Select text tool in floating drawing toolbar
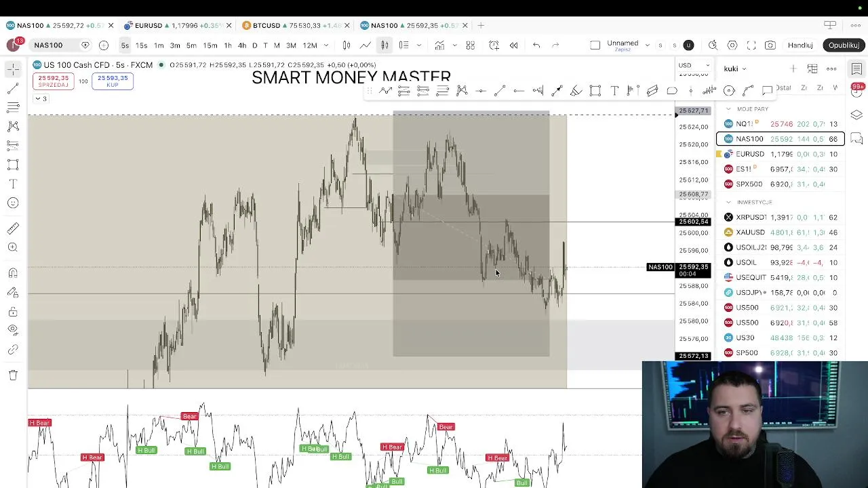This screenshot has width=868, height=488. [x=614, y=90]
